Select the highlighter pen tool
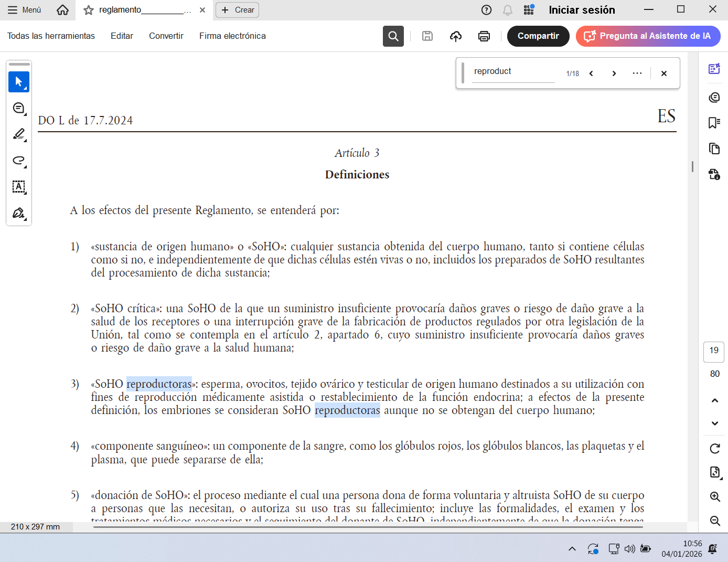 (19, 134)
